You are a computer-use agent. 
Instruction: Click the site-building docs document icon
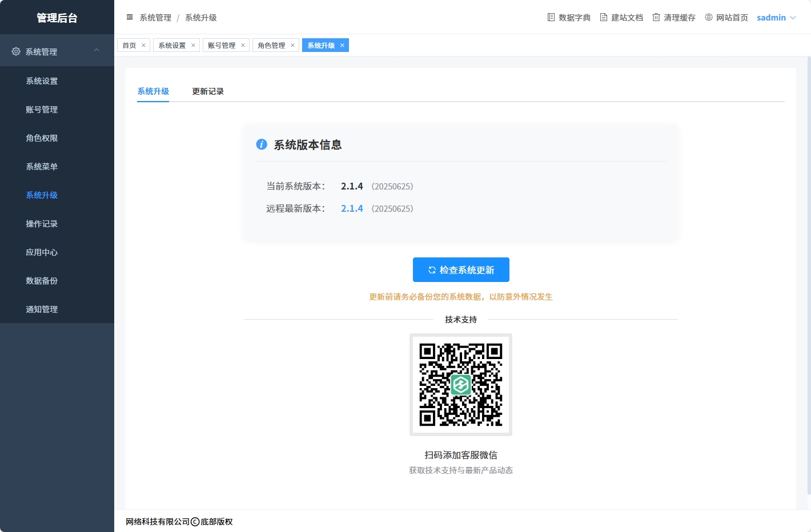(604, 17)
